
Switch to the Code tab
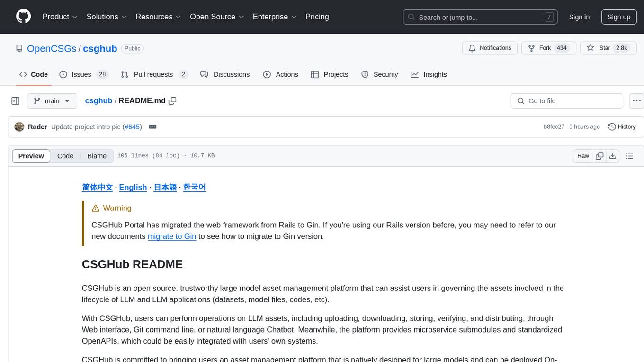pyautogui.click(x=34, y=74)
